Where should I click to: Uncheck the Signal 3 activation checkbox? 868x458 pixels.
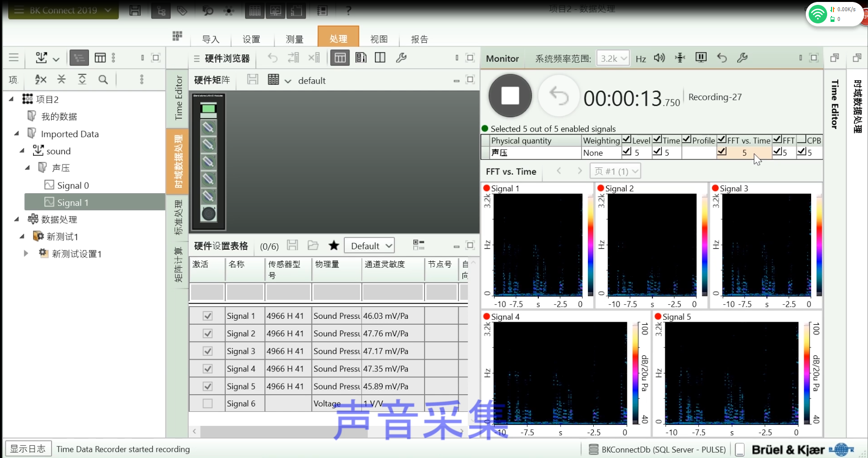[208, 351]
